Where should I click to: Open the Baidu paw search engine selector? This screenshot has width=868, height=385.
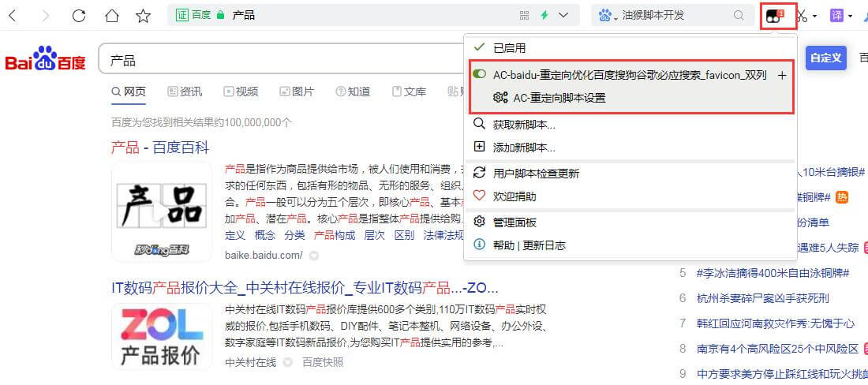tap(608, 16)
